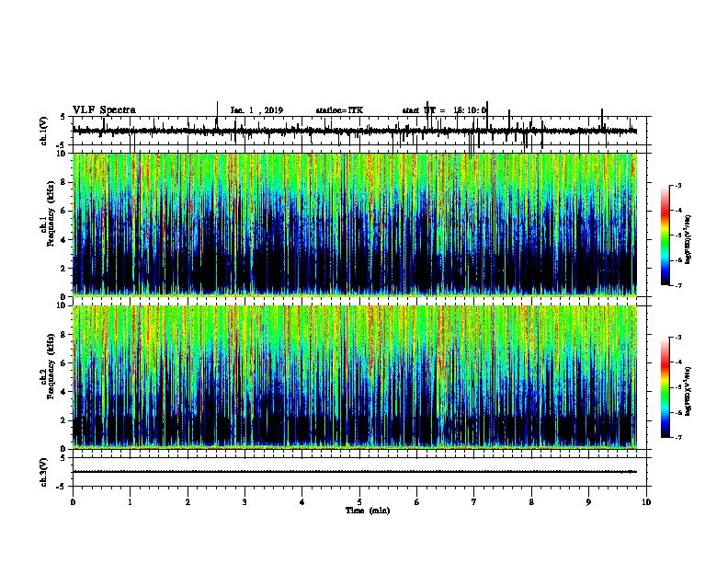Select the 'start UT = 18:10:0' text

coord(444,110)
